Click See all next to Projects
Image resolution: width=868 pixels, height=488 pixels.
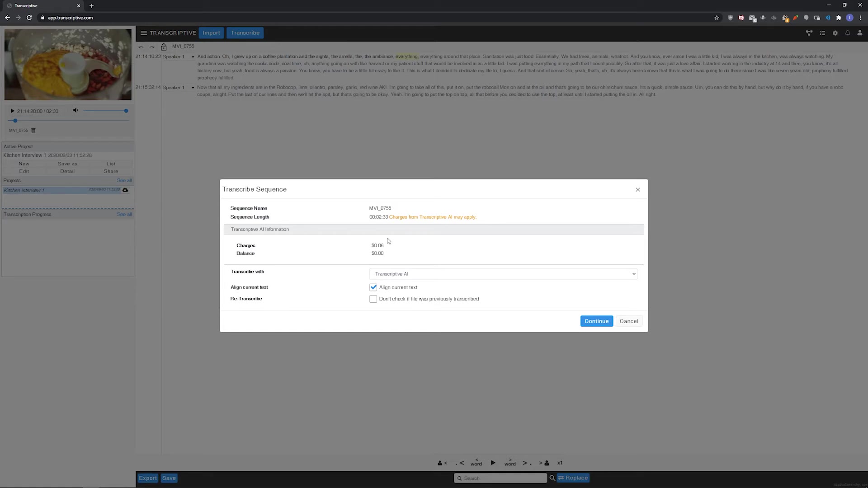point(124,180)
